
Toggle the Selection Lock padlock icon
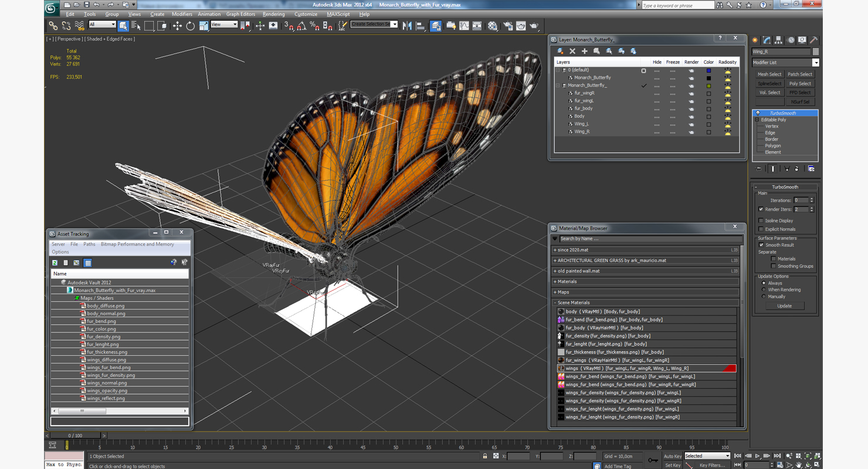tap(485, 456)
